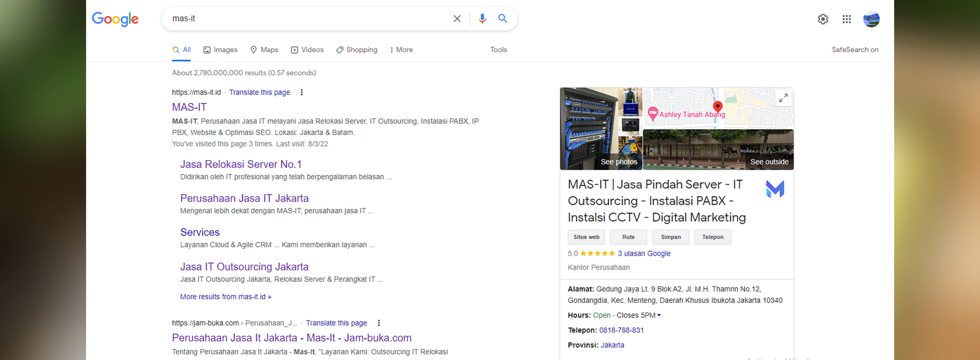This screenshot has height=360, width=980.
Task: Click the five-star rating stars
Action: pyautogui.click(x=597, y=254)
